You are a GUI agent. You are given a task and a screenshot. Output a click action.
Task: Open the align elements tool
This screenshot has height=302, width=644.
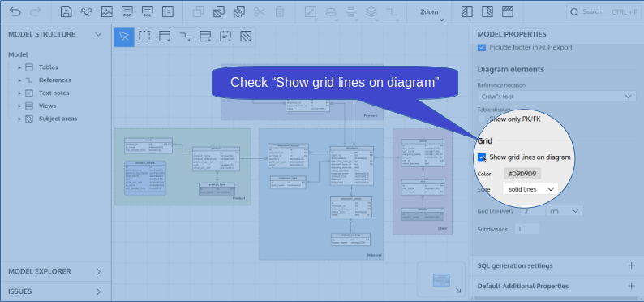pyautogui.click(x=331, y=12)
